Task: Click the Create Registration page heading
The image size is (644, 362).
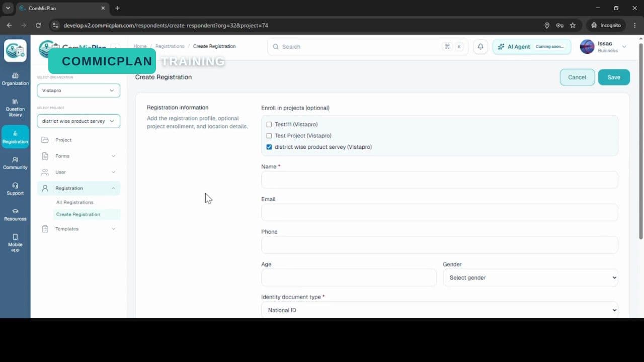Action: (x=164, y=77)
